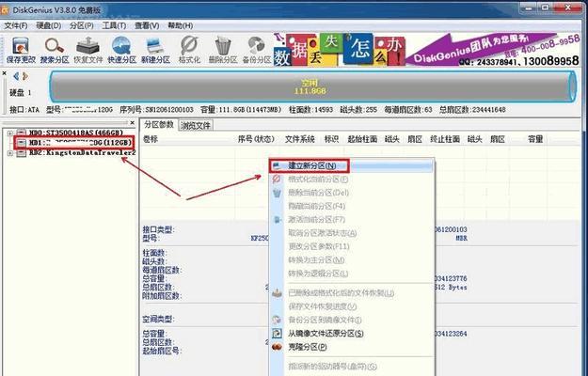Click the 文件系统 column header
The width and height of the screenshot is (588, 376).
(x=299, y=139)
